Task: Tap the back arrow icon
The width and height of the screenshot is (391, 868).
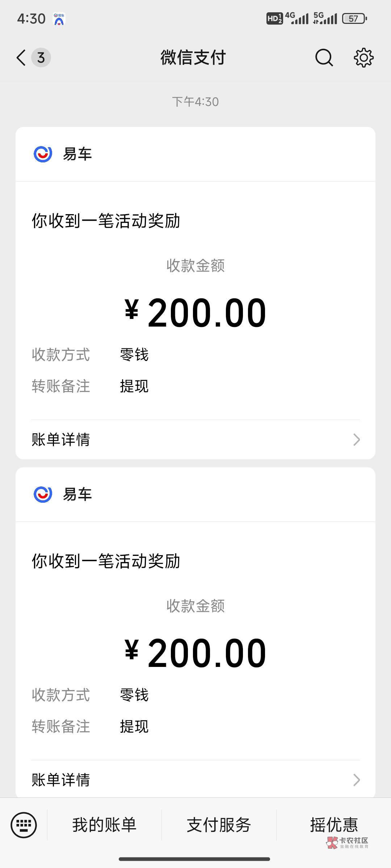Action: coord(21,58)
